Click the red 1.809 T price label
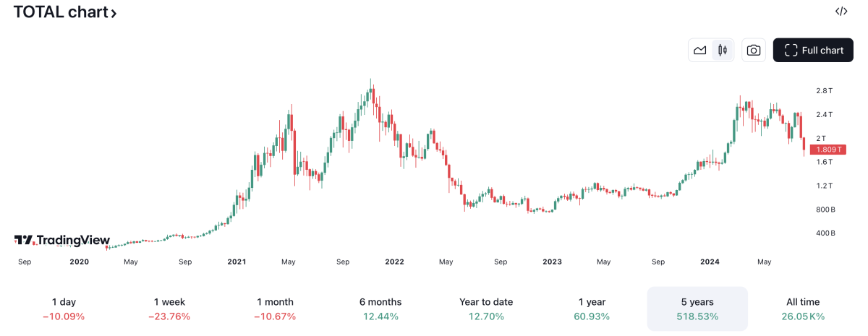 [827, 150]
